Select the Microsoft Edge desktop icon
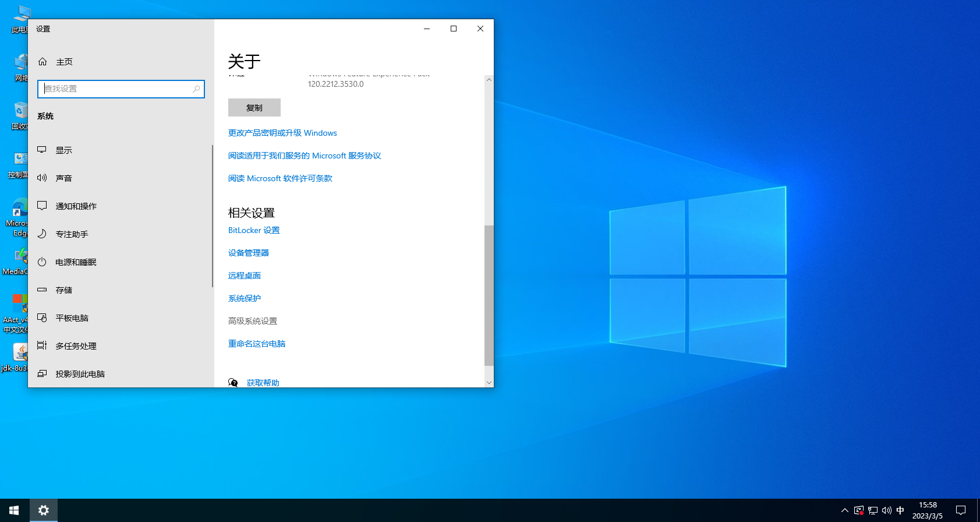Screen dimensions: 980x522 17,217
